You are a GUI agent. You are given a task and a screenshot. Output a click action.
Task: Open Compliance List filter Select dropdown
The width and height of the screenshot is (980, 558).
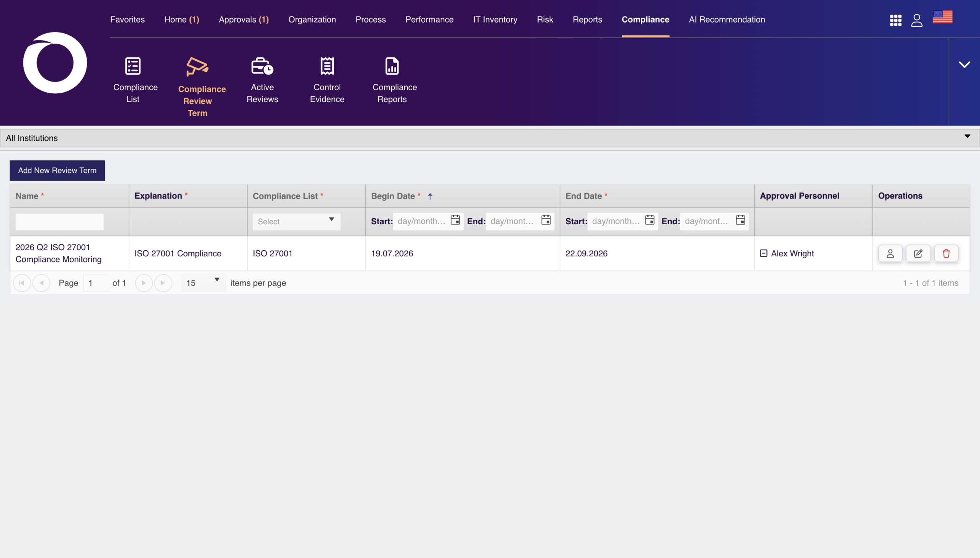(296, 222)
